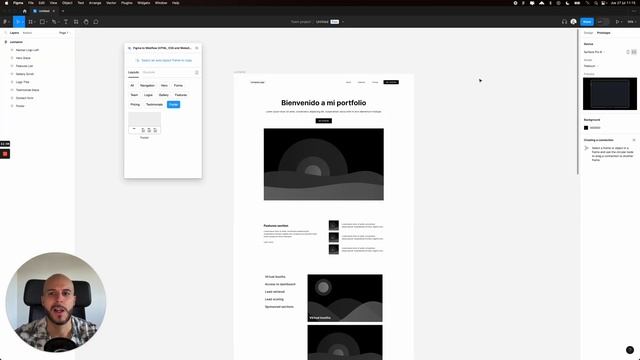This screenshot has height=360, width=640.
Task: Open the Resources tool
Action: pos(76,22)
